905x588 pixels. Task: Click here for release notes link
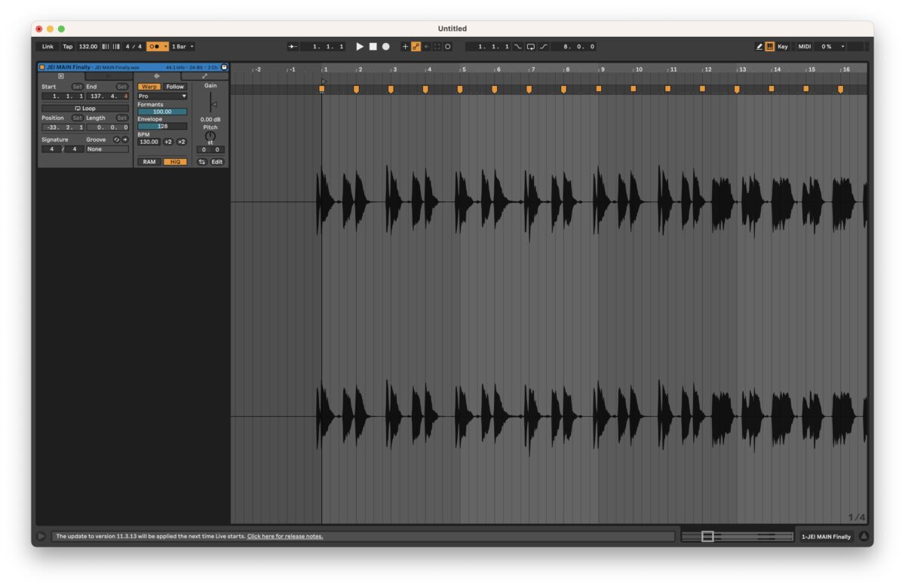285,536
